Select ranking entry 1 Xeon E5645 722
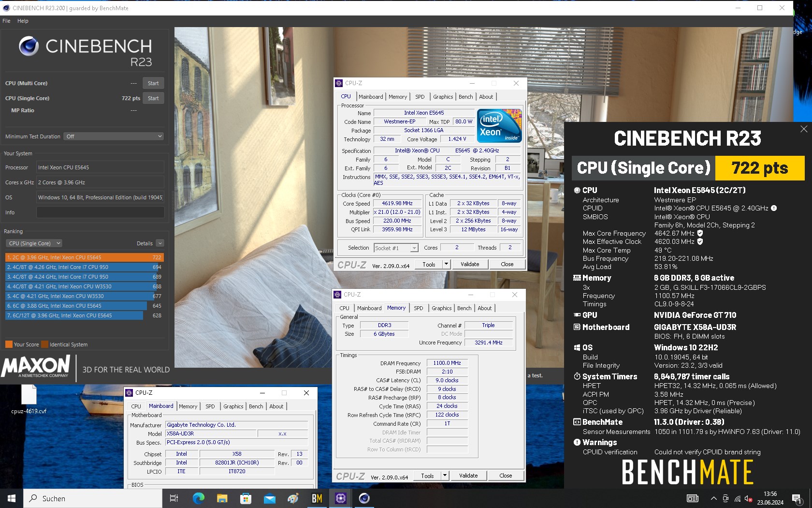The width and height of the screenshot is (812, 508). [x=85, y=257]
